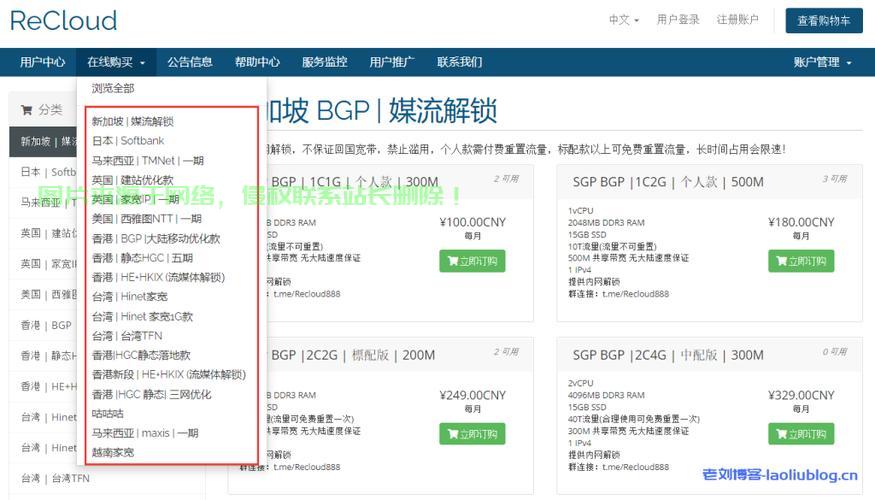This screenshot has width=875, height=500.
Task: Select 香港 | BGP |大陆移动优化款 in the dropdown
Action: tap(156, 238)
